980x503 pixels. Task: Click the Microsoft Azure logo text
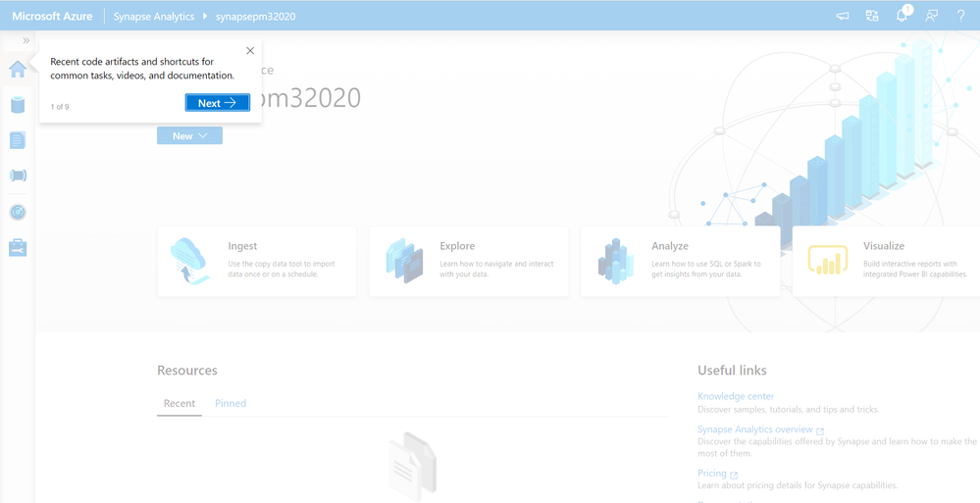coord(53,17)
